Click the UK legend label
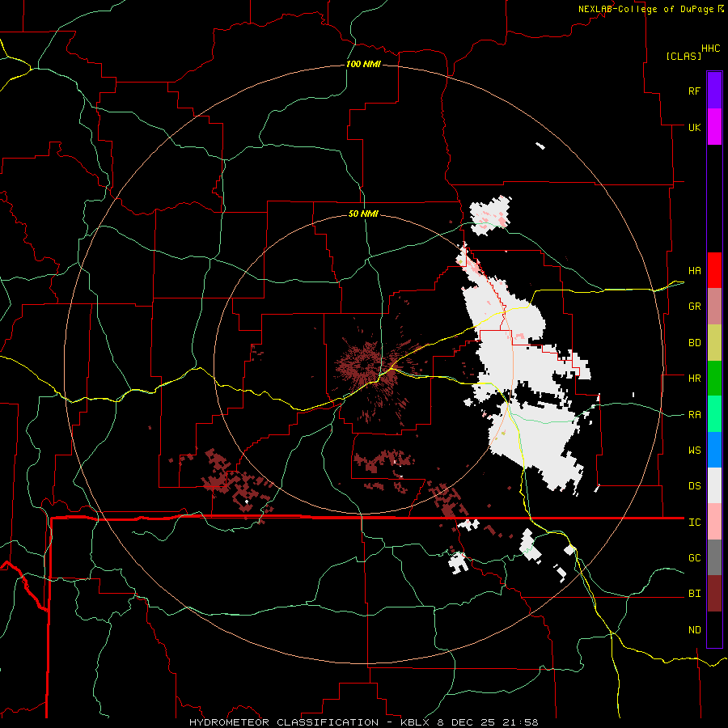The height and width of the screenshot is (728, 728). (694, 127)
